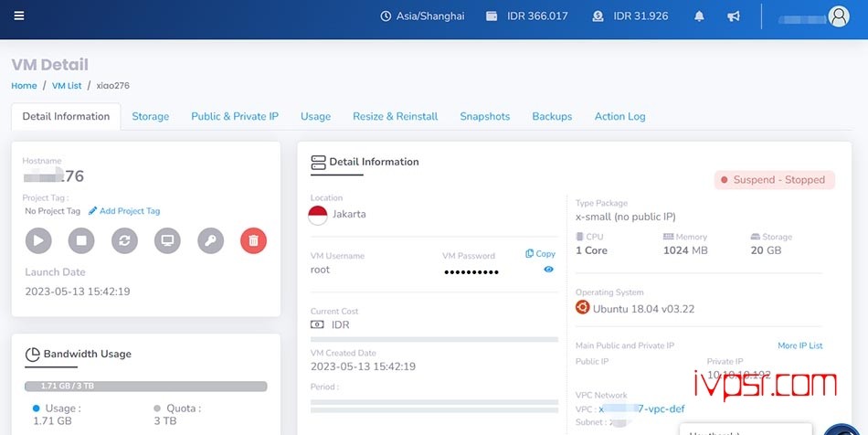
Task: Open the IDR 31.926 credit balance
Action: [x=630, y=16]
